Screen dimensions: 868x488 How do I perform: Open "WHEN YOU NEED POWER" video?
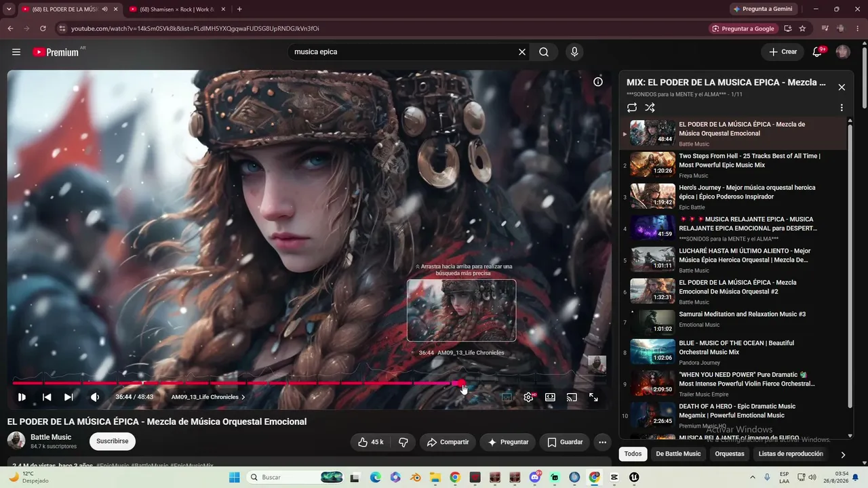[734, 384]
